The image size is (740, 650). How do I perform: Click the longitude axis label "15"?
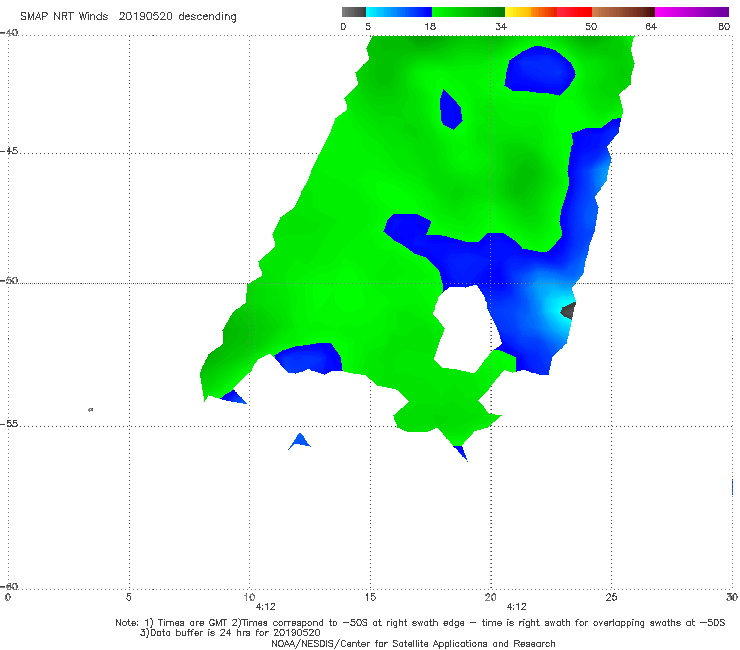pyautogui.click(x=370, y=597)
